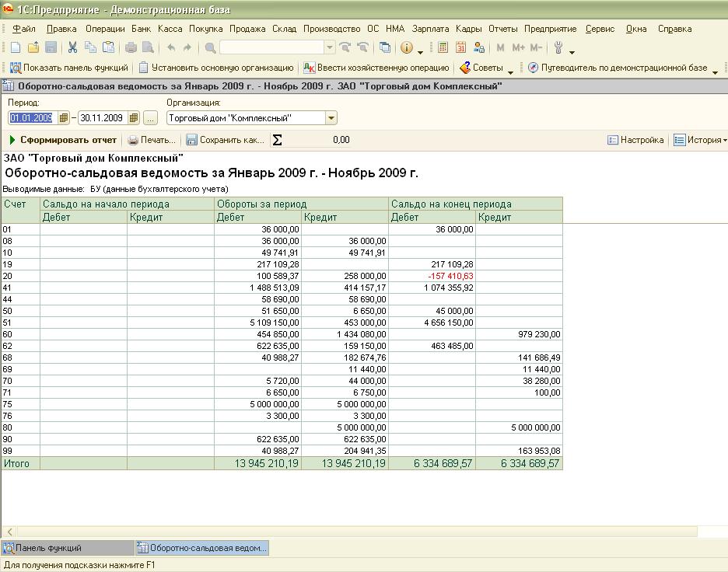Click the M- memory subtract button

click(x=536, y=47)
